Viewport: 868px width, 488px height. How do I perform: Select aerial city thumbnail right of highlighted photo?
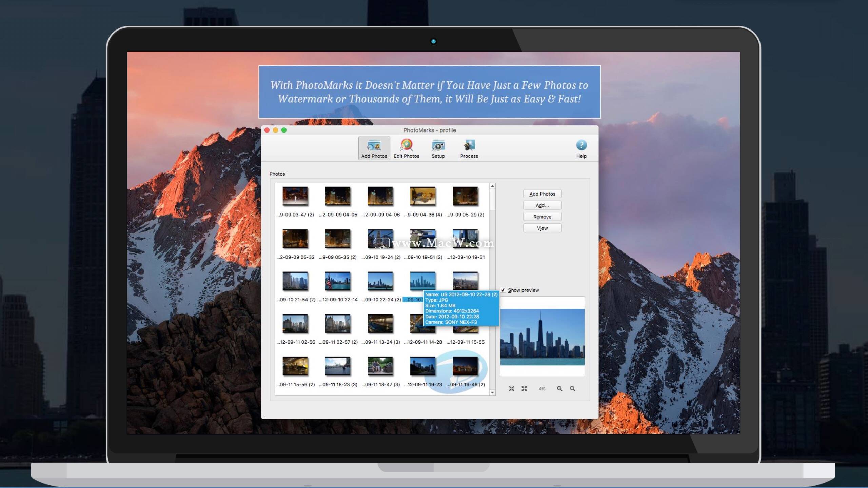465,281
